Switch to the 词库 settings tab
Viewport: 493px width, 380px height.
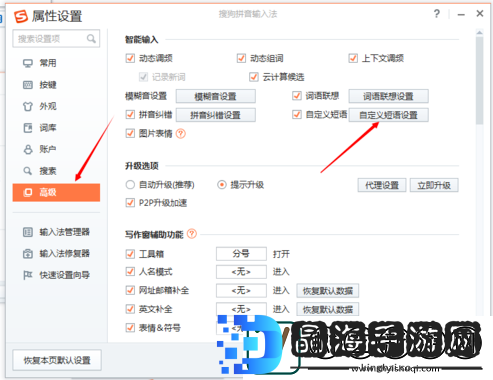[x=56, y=128]
